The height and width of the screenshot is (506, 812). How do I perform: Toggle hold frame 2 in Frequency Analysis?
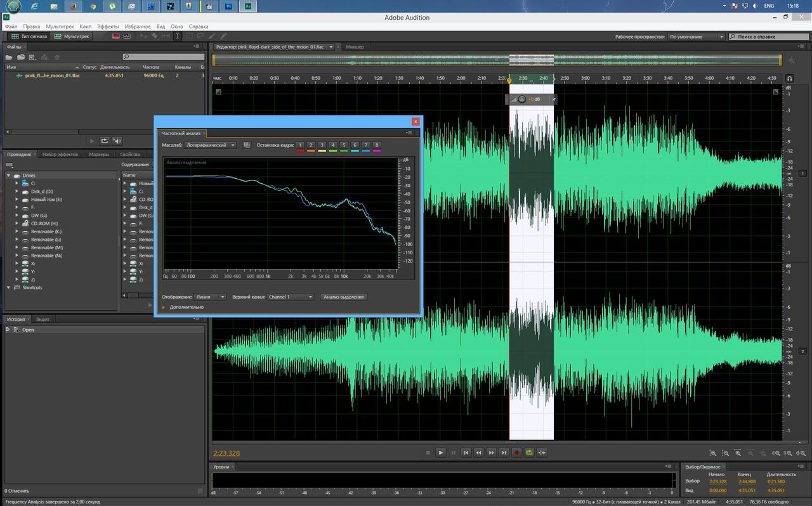click(x=311, y=146)
